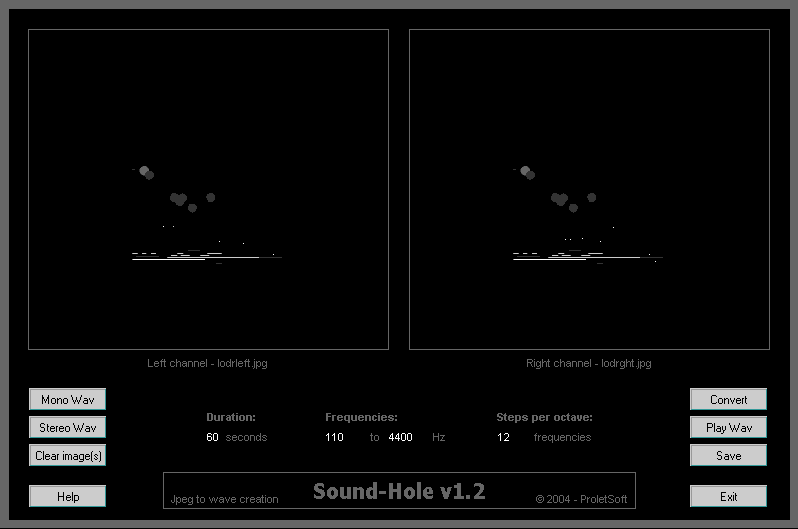Exit the Sound-Hole application
Image resolution: width=798 pixels, height=529 pixels.
(728, 496)
